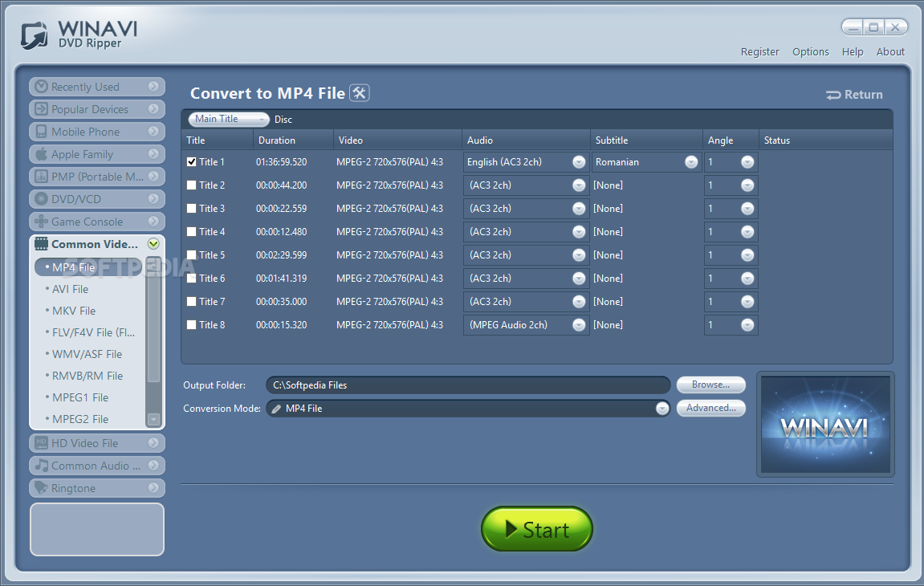This screenshot has width=924, height=586.
Task: Select AVI File format
Action: [70, 289]
